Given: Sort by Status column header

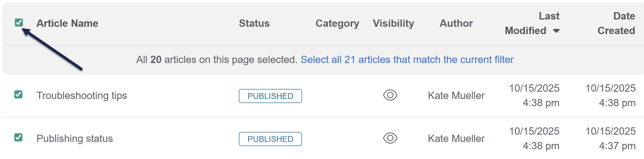Looking at the screenshot, I should [254, 23].
